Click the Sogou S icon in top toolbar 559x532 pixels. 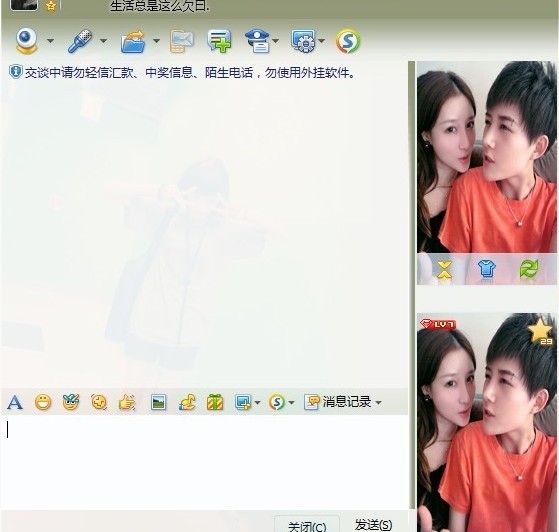pos(348,41)
